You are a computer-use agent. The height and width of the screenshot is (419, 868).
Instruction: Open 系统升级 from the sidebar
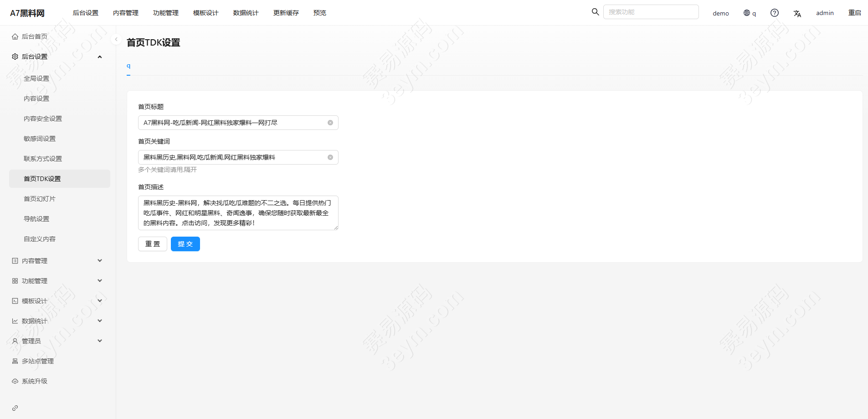click(x=35, y=381)
